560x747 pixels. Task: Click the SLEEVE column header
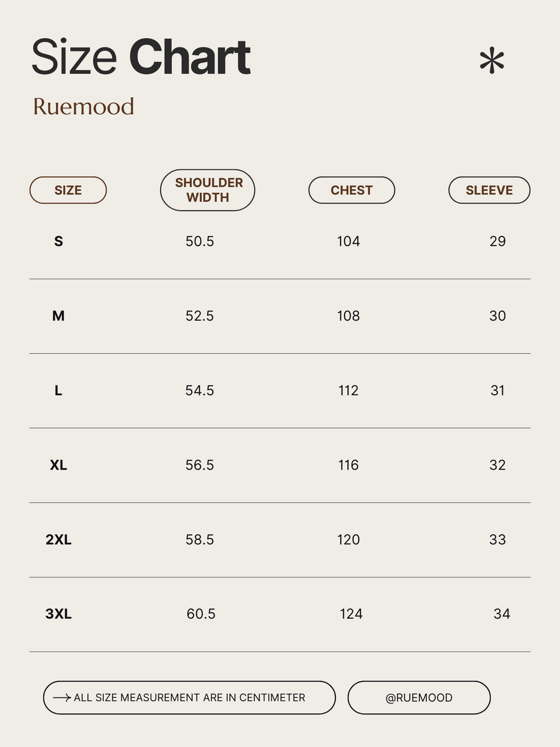(489, 190)
